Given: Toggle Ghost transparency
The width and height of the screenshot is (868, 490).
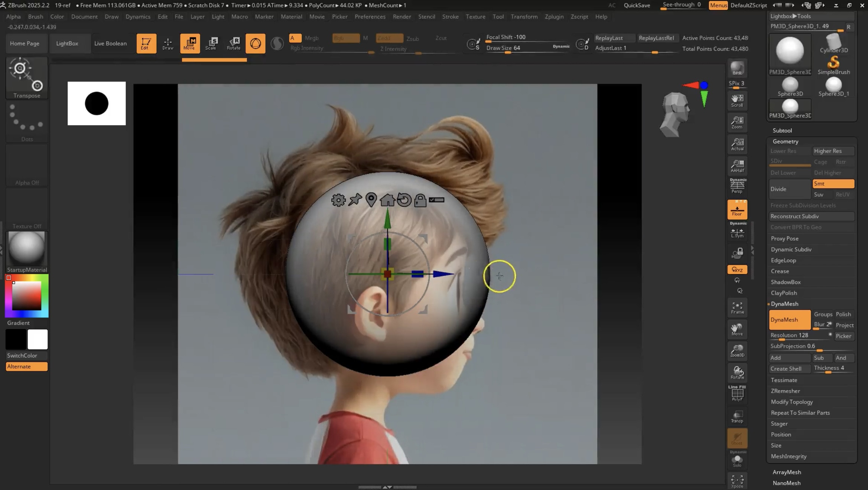Looking at the screenshot, I should point(737,438).
